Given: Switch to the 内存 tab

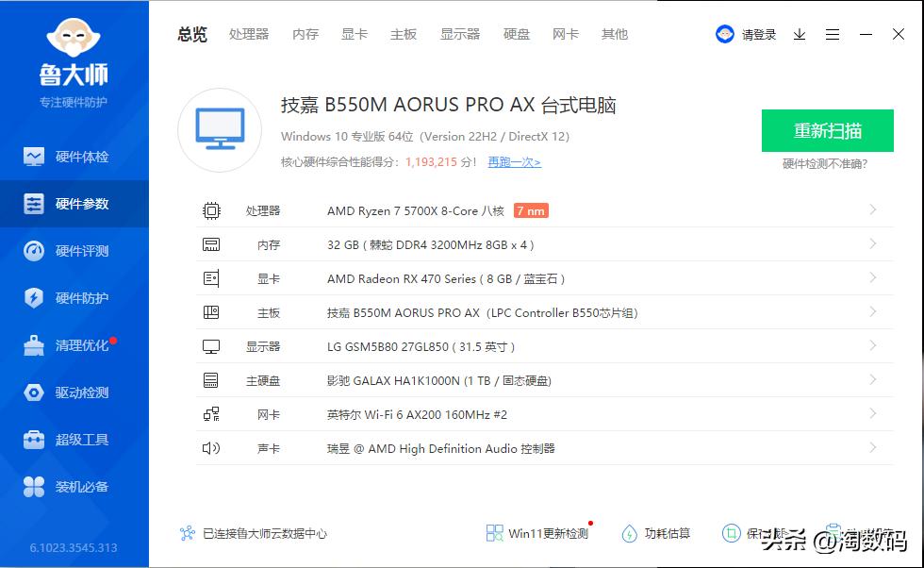Looking at the screenshot, I should pyautogui.click(x=305, y=34).
